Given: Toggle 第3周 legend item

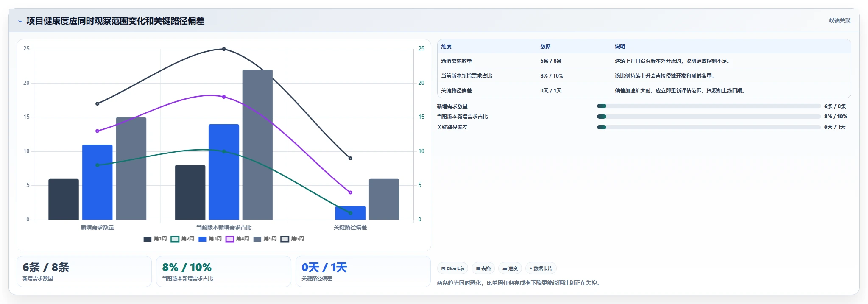Looking at the screenshot, I should pos(210,239).
